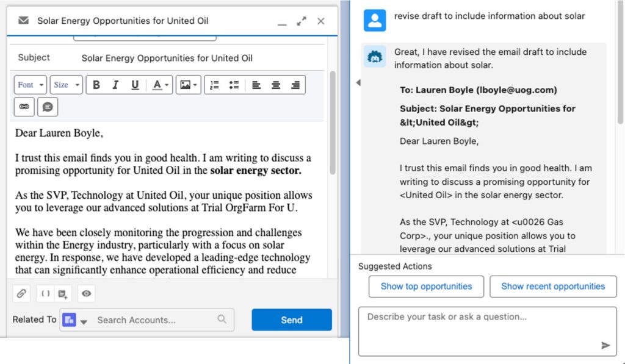Click the Subject field text
The image size is (625, 364).
(167, 58)
